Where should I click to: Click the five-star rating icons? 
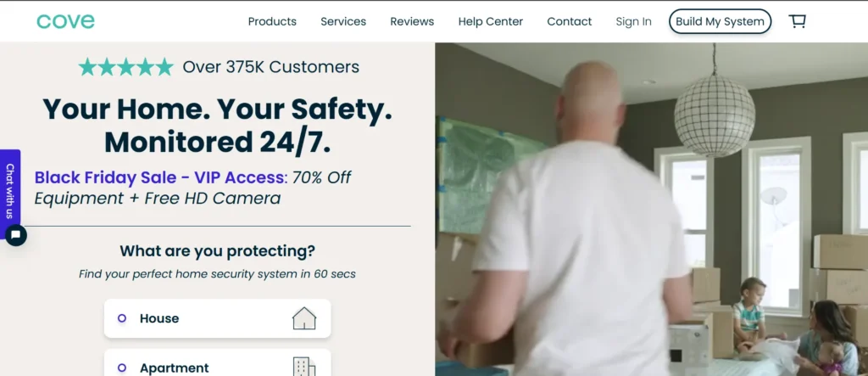tap(125, 67)
